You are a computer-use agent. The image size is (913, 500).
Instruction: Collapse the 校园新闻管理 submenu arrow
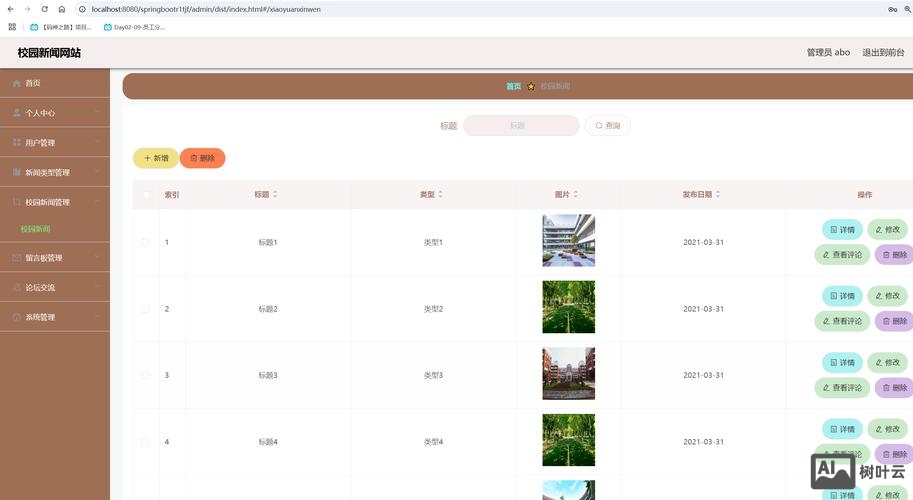(97, 202)
